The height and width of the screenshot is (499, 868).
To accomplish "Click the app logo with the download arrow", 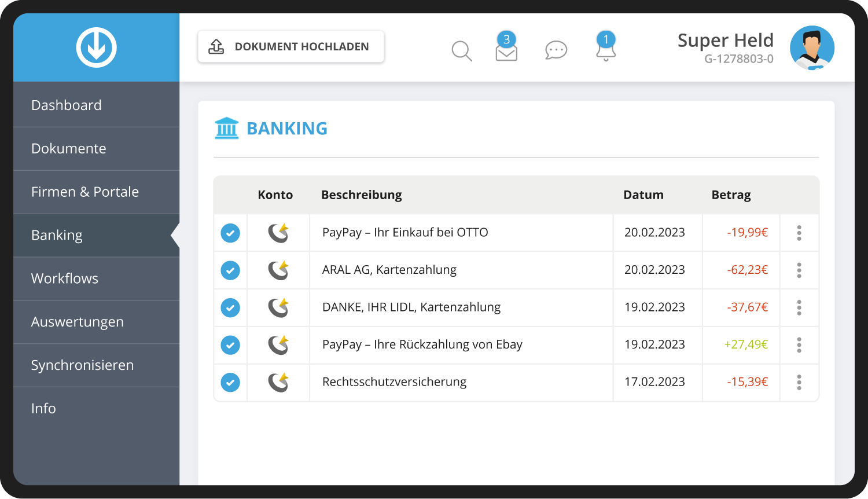I will point(96,47).
